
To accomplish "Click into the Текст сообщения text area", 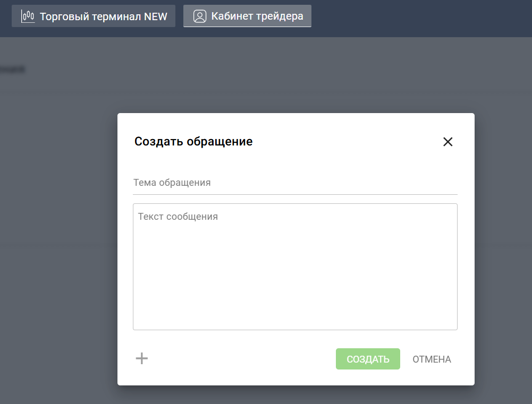I will click(x=295, y=265).
